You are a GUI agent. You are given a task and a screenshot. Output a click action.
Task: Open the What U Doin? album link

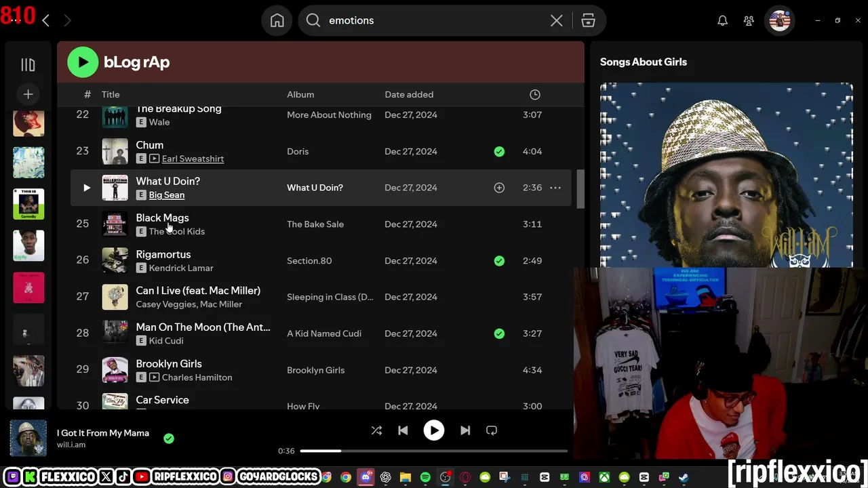(x=315, y=188)
